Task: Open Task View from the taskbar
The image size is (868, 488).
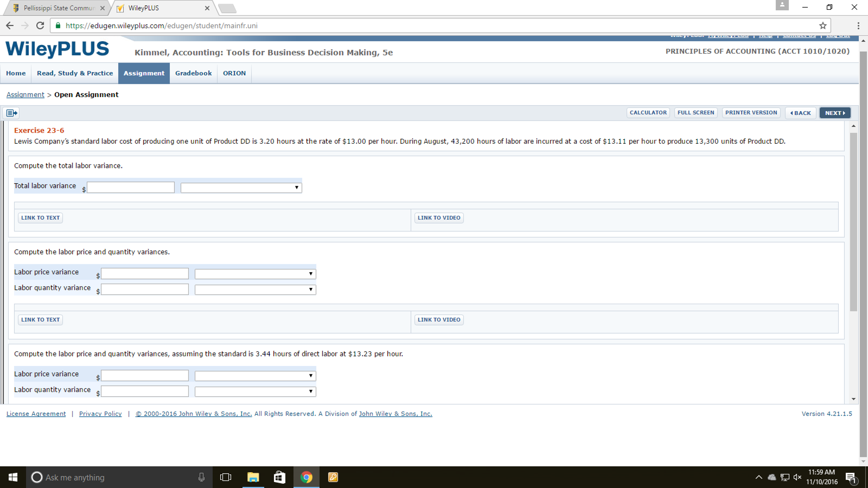Action: 226,477
